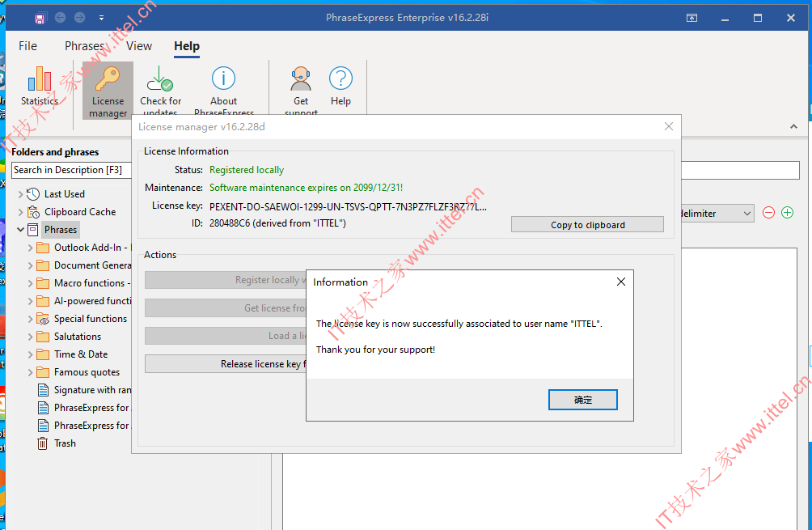Click the red minus remove icon
Viewport: 812px width, 530px height.
coord(768,213)
